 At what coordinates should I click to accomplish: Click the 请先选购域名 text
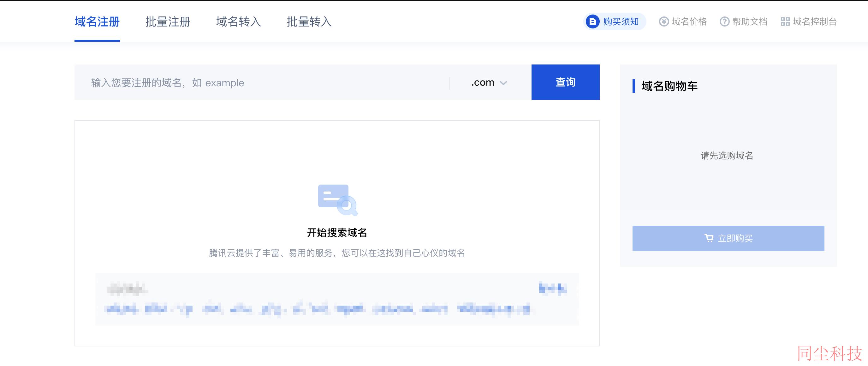727,156
